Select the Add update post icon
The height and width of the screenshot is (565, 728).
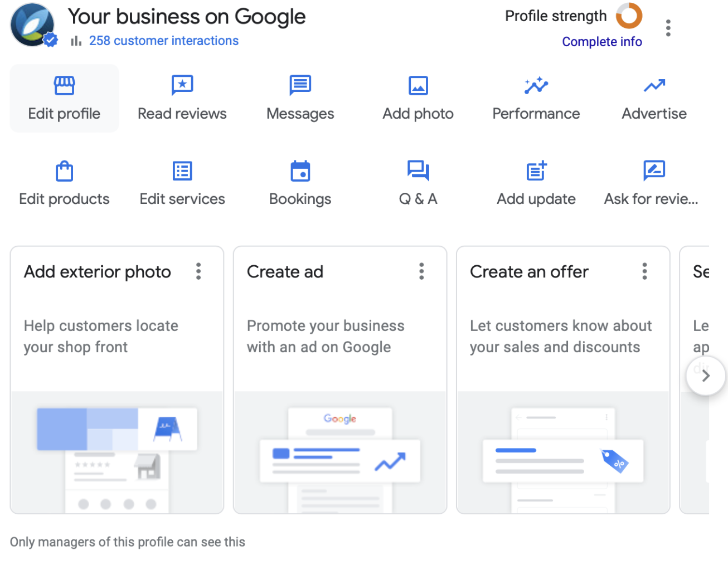pos(536,171)
